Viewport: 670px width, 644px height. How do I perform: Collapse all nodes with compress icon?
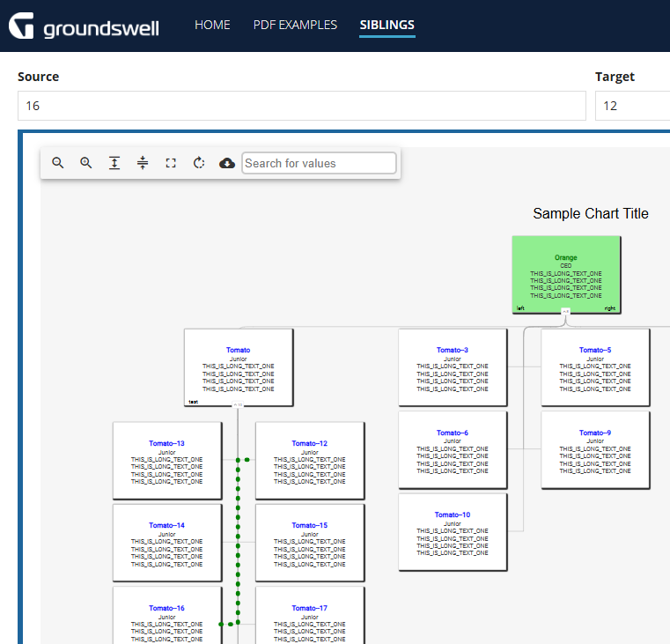(x=143, y=163)
